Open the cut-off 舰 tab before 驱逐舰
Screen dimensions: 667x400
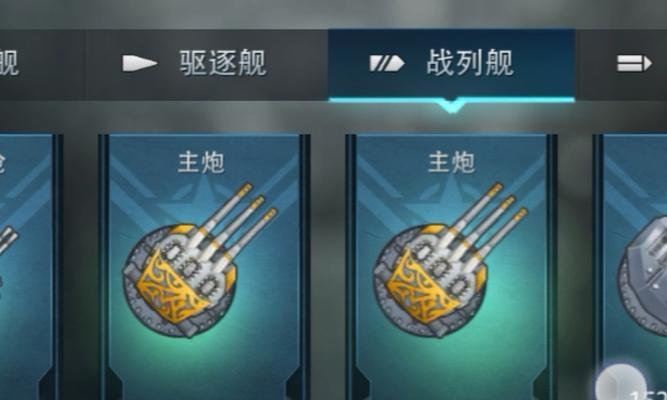(x=9, y=64)
